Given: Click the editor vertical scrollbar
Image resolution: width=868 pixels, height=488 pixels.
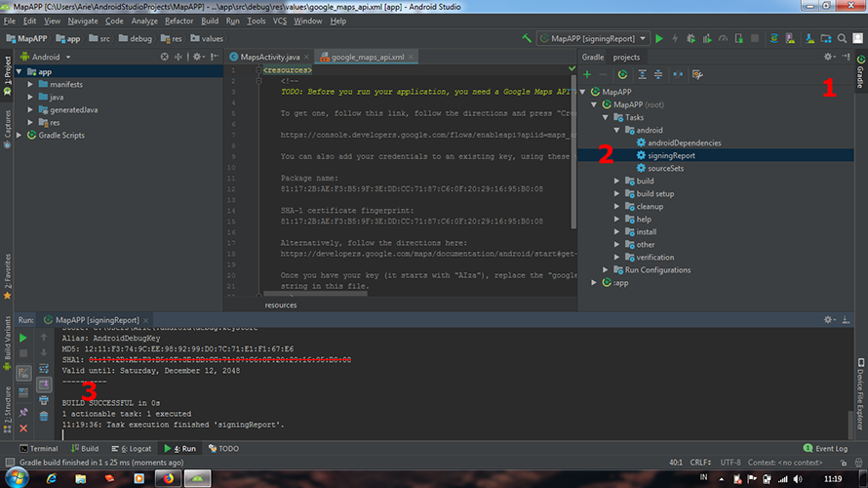Looking at the screenshot, I should coord(572,153).
